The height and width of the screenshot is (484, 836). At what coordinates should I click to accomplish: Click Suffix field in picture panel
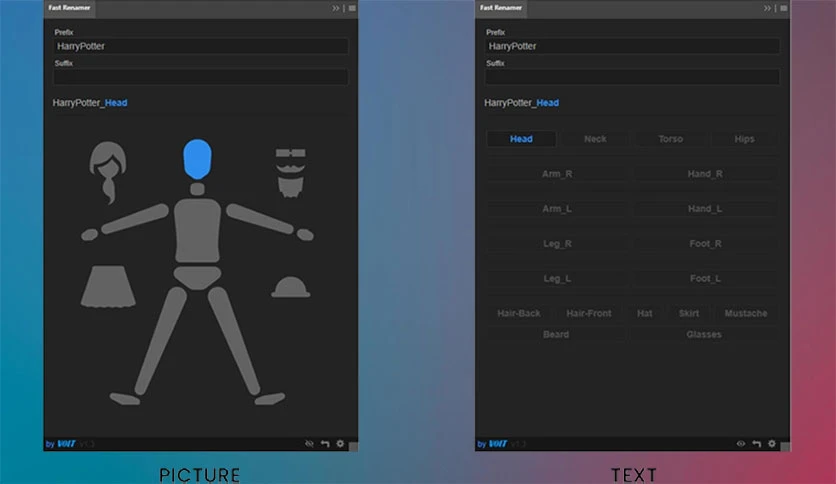click(x=200, y=77)
